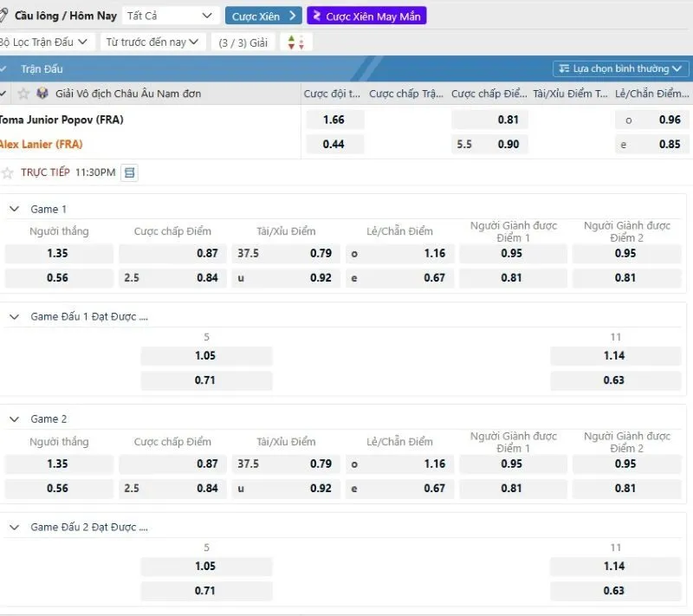Screen dimensions: 693x616
Task: Collapse the Game 2 section
Action: pos(14,418)
